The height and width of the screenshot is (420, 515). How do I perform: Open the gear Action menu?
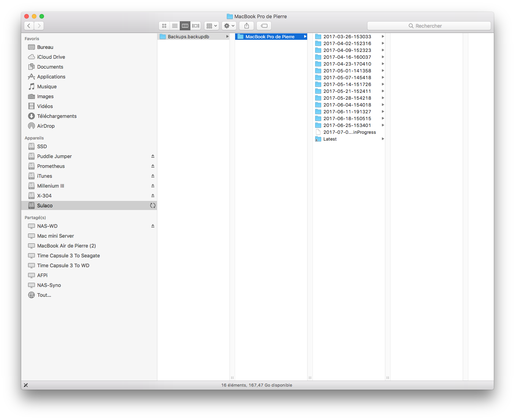[x=229, y=26]
